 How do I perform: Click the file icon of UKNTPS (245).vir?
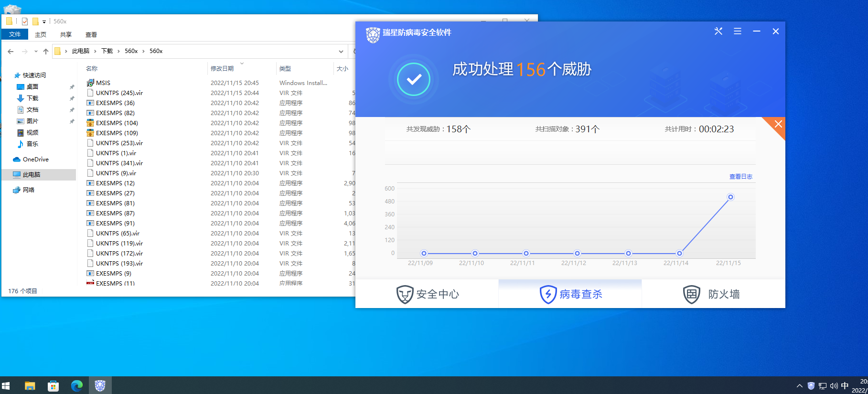[90, 93]
